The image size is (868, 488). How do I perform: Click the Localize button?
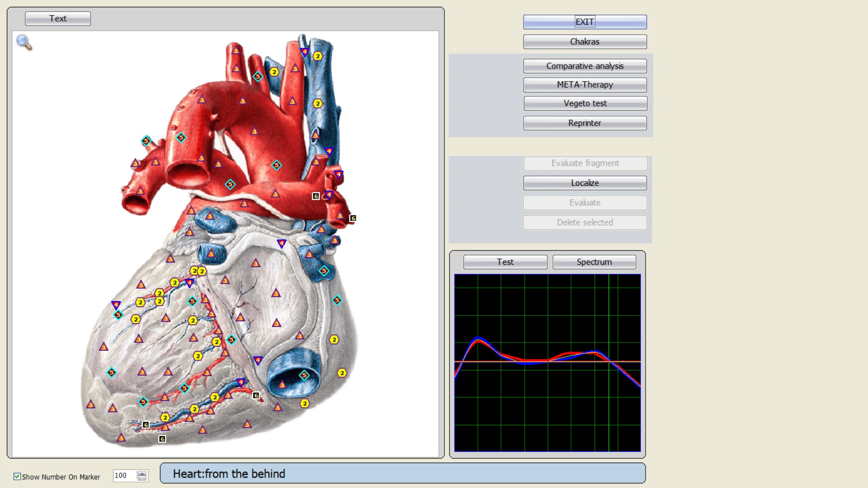click(x=585, y=183)
